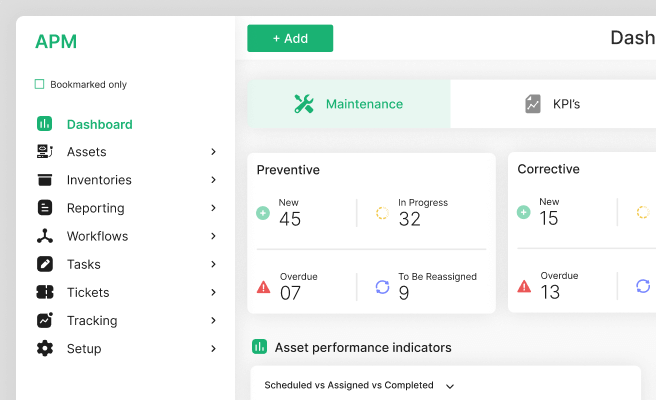
Task: Click the Asset performance indicators heading
Action: [363, 348]
